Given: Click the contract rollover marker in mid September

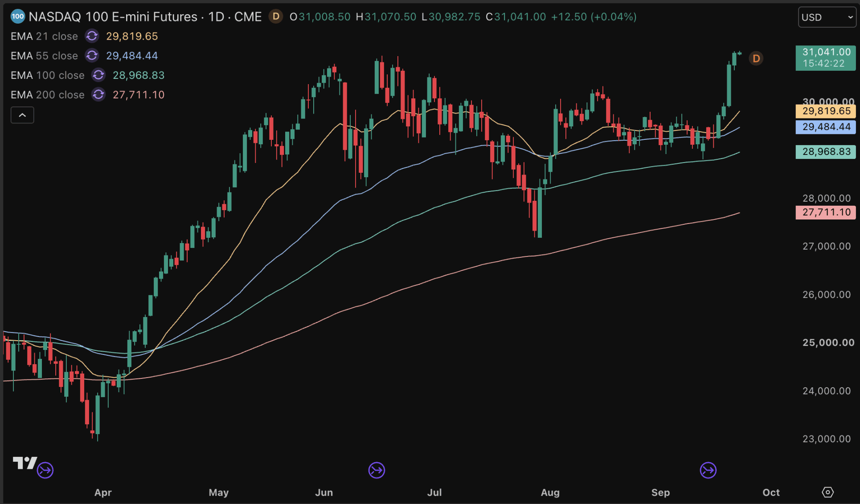Looking at the screenshot, I should pyautogui.click(x=708, y=470).
